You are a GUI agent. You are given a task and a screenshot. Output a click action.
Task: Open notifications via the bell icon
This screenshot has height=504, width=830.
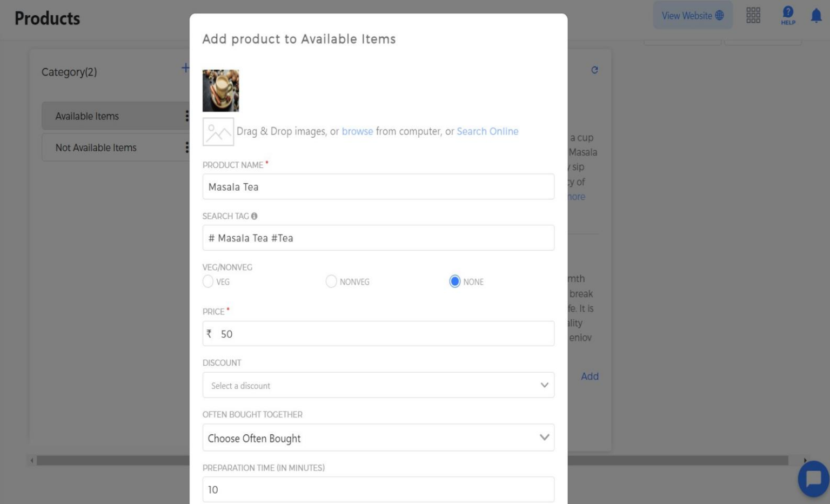(x=816, y=16)
